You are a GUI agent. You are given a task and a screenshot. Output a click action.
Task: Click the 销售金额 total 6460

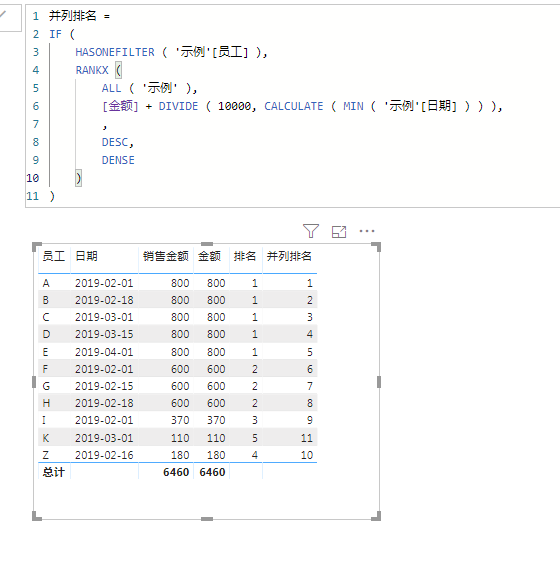tap(176, 472)
